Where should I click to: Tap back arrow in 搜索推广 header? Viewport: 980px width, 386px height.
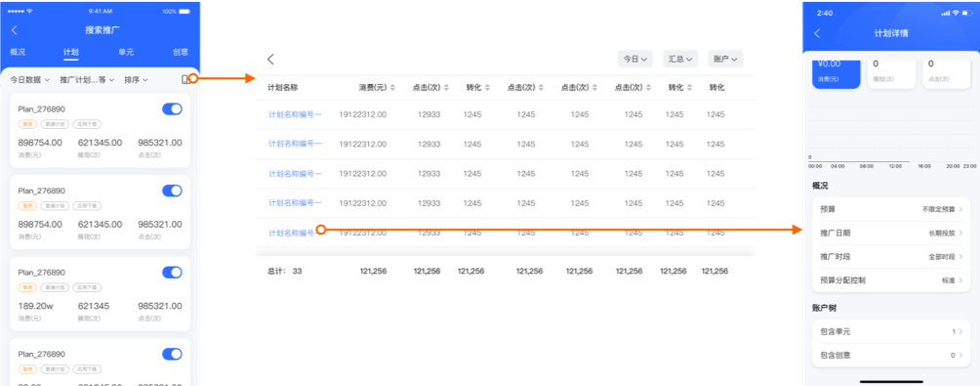[15, 30]
